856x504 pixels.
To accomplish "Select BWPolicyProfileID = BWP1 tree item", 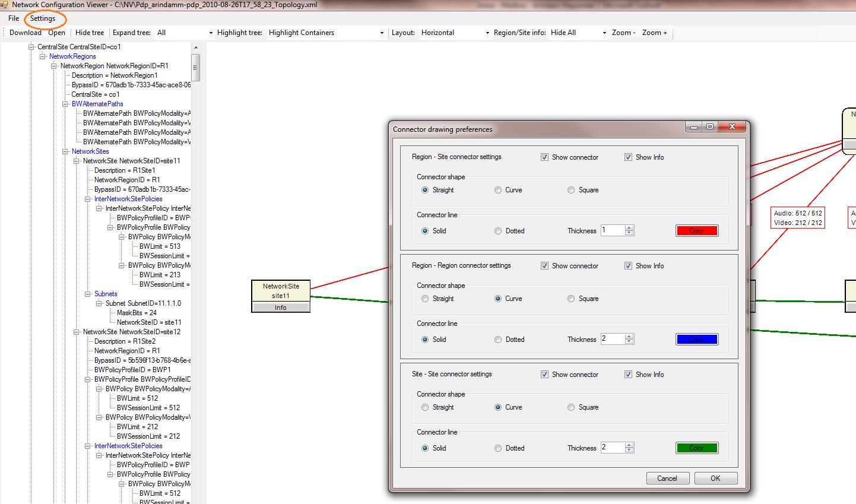I will click(x=132, y=370).
